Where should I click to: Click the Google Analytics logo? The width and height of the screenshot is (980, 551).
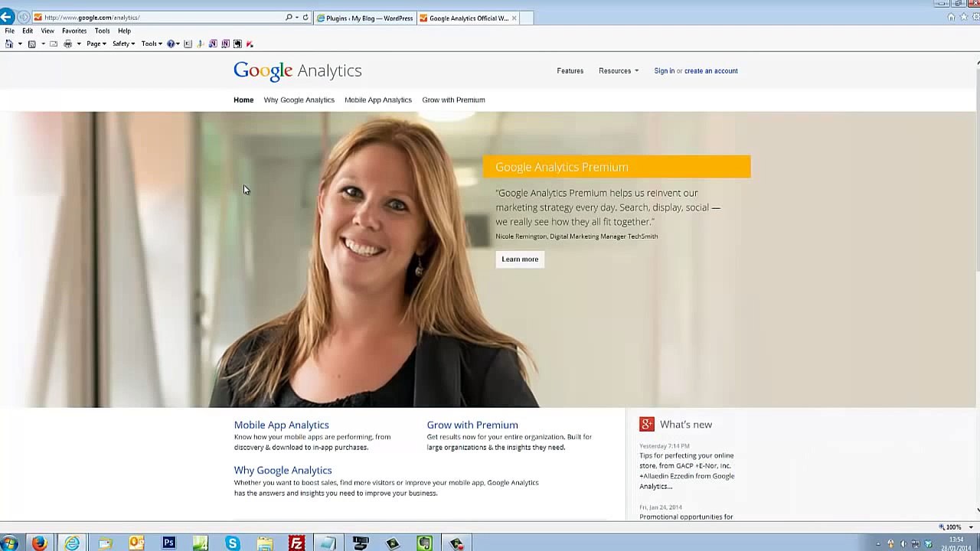298,70
